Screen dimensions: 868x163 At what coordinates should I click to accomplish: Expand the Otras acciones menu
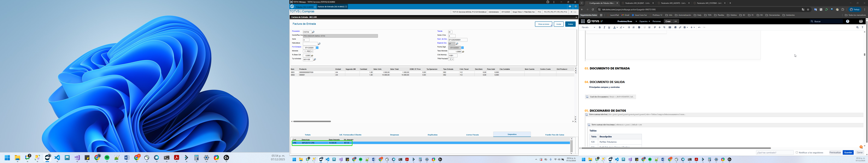click(544, 24)
